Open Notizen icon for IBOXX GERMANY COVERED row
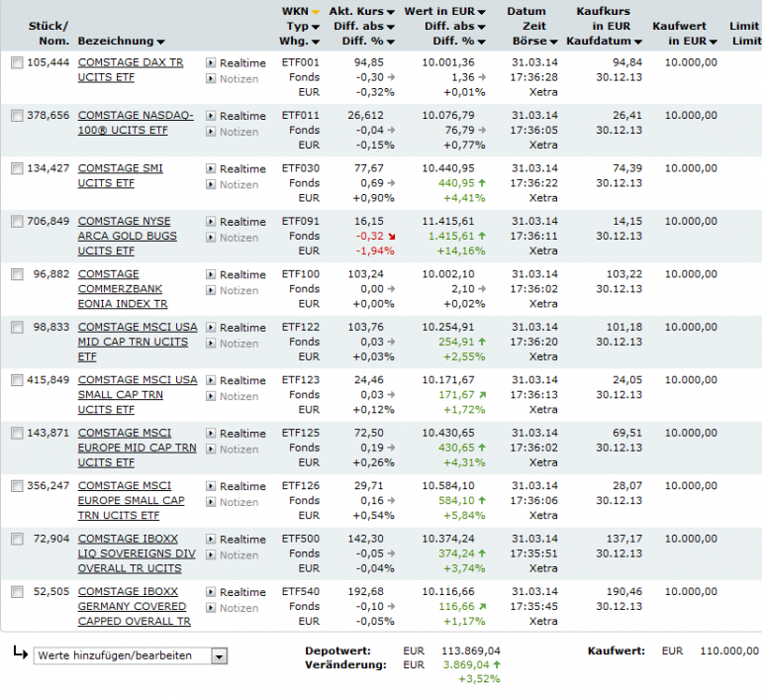This screenshot has width=762, height=700. pos(211,608)
